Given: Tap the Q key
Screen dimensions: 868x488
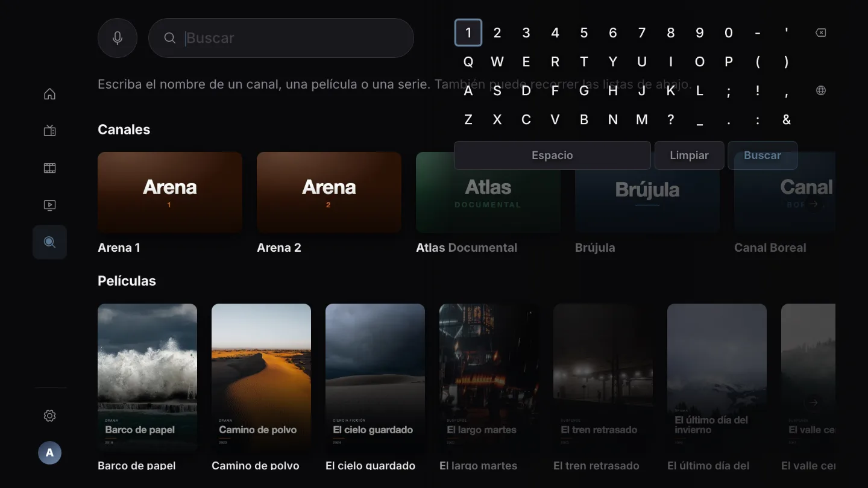Looking at the screenshot, I should click(x=468, y=61).
